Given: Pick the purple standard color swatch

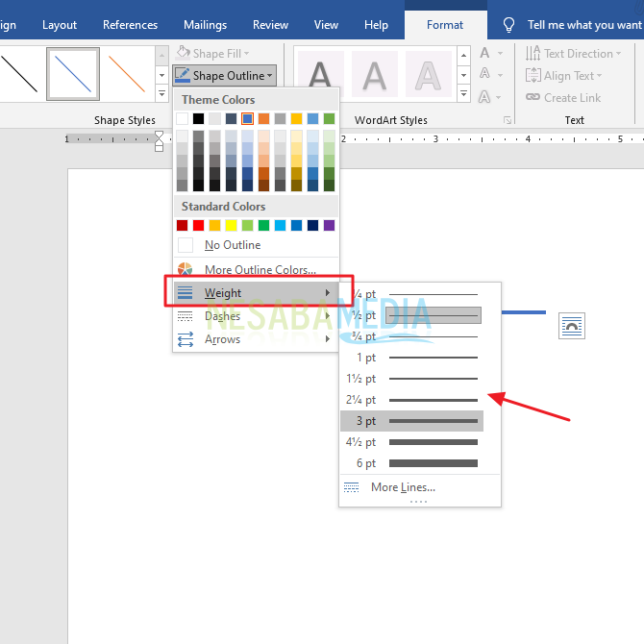Looking at the screenshot, I should (x=330, y=225).
